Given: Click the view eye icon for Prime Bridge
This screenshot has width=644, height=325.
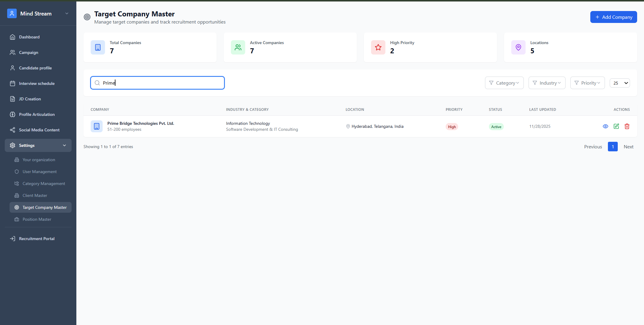Looking at the screenshot, I should (605, 126).
